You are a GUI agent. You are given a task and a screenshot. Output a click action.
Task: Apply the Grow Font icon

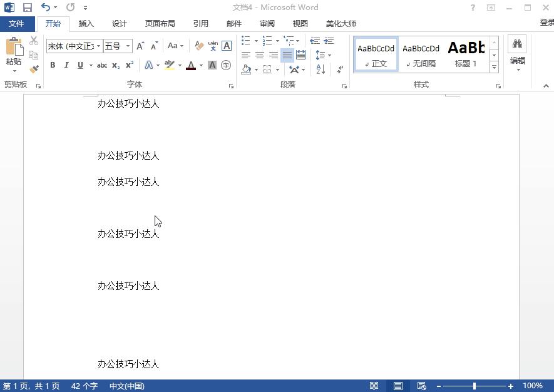[139, 46]
